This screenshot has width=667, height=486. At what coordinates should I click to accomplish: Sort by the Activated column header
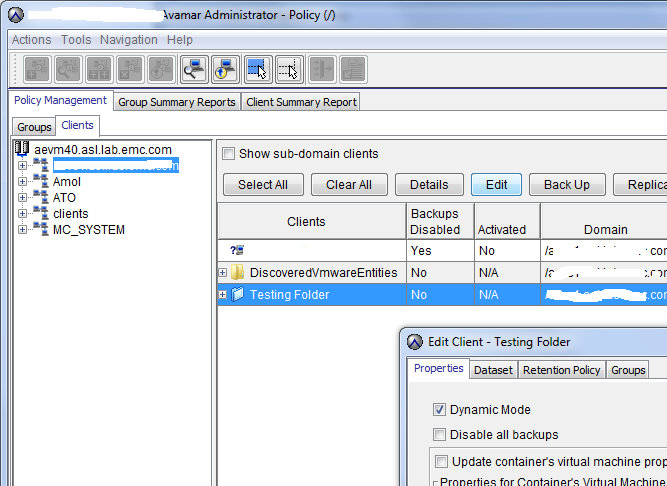coord(507,221)
